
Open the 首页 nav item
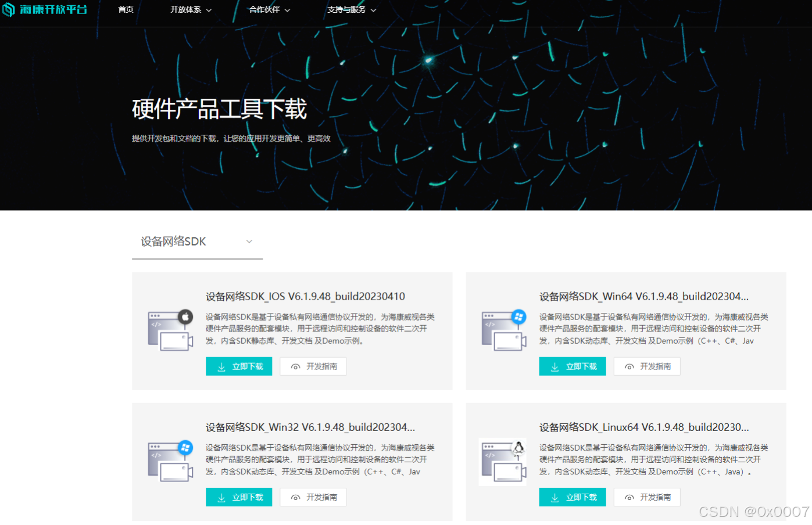pos(126,9)
